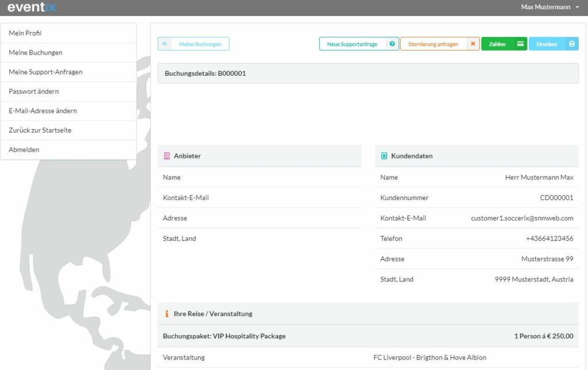Click the double-chevron back icon
Viewport: 588px width, 370px height.
coord(164,44)
